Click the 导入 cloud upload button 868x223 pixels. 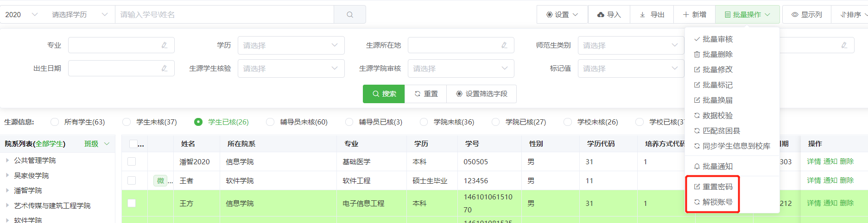point(609,15)
